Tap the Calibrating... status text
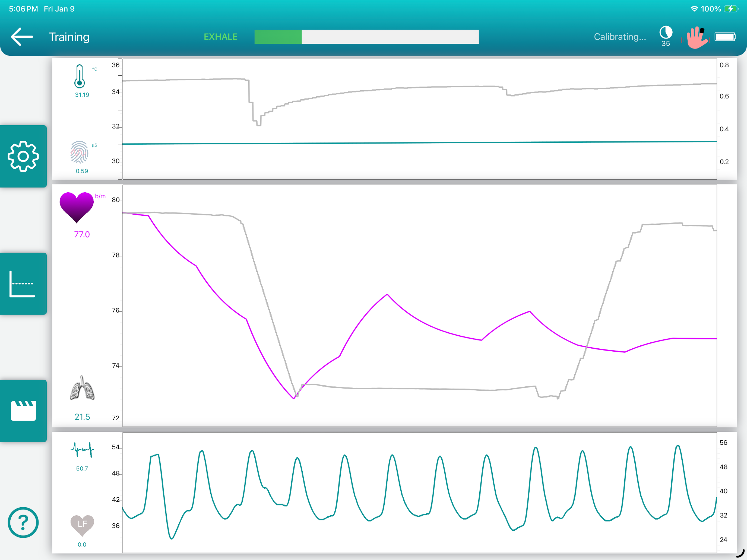 tap(620, 36)
